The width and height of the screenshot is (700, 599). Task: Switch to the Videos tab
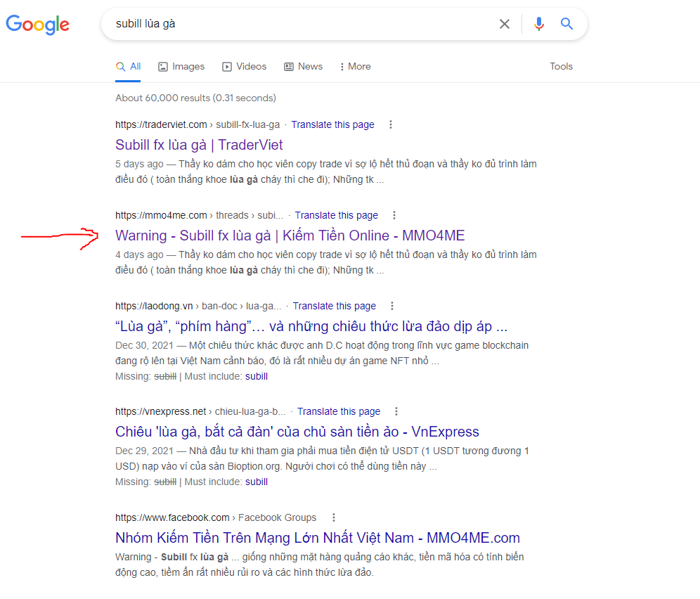coord(244,67)
